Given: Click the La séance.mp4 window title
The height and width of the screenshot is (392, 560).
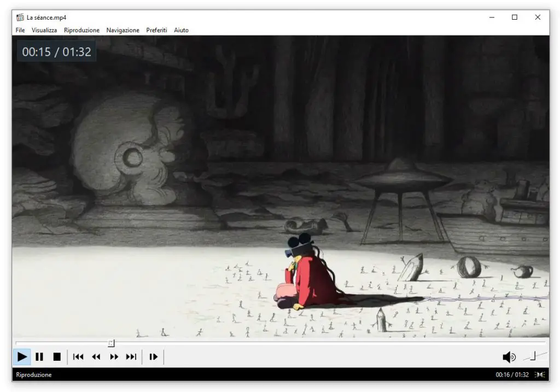Looking at the screenshot, I should point(46,17).
